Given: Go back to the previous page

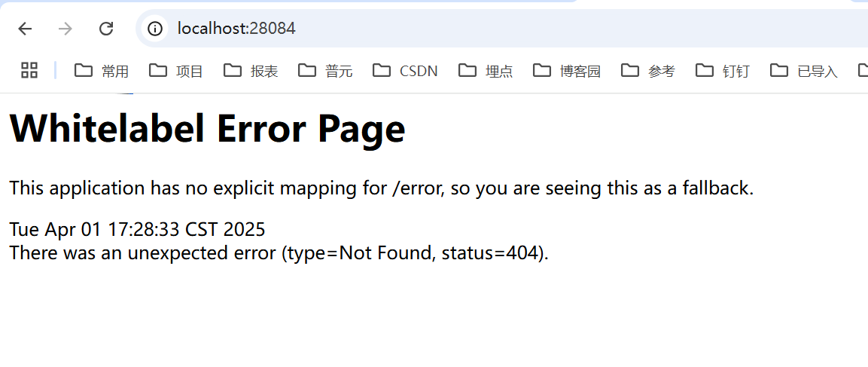Looking at the screenshot, I should point(26,29).
